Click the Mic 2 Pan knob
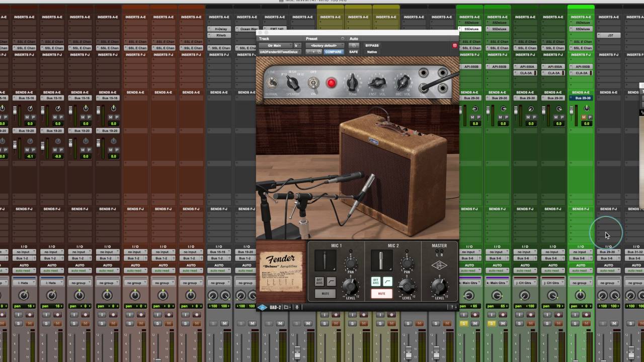 [407, 263]
